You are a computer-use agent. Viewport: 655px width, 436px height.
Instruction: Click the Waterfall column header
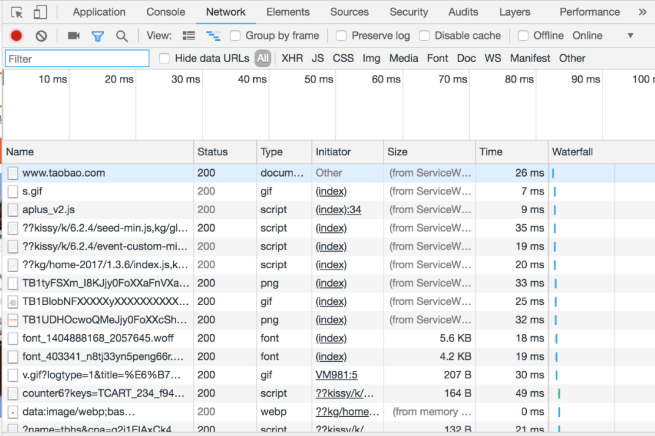click(602, 152)
